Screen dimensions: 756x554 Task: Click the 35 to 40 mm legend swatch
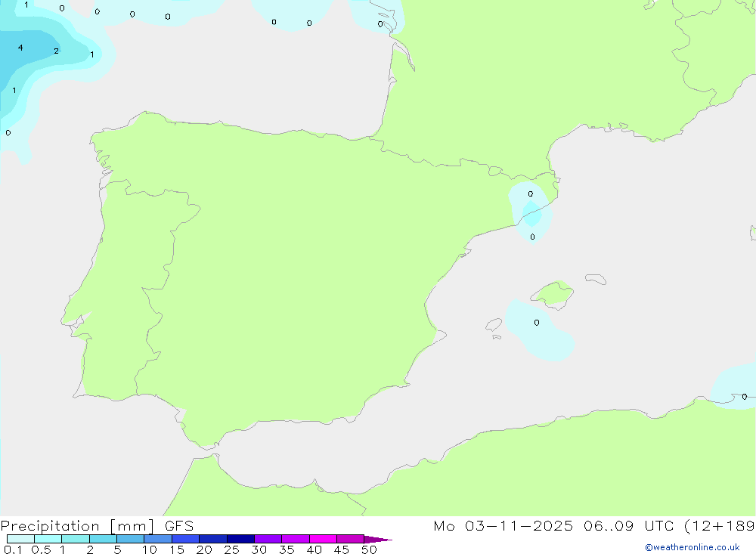[x=295, y=539]
